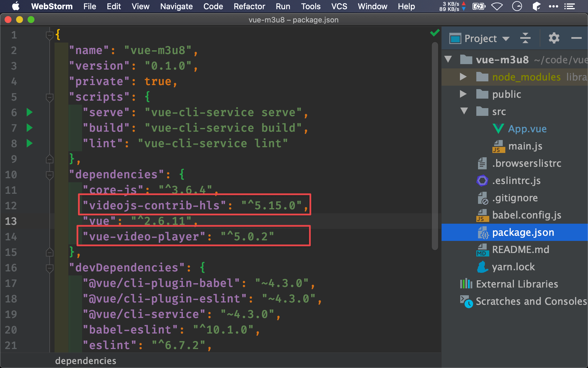
Task: Open the Run menu
Action: [x=283, y=6]
